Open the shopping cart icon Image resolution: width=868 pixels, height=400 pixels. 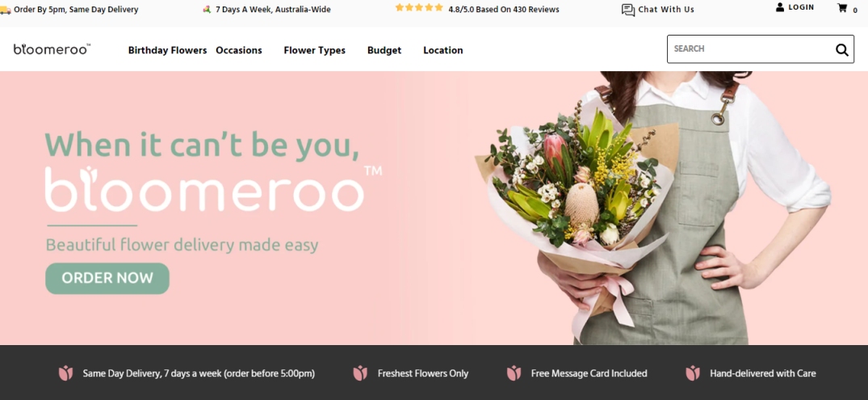[x=842, y=8]
